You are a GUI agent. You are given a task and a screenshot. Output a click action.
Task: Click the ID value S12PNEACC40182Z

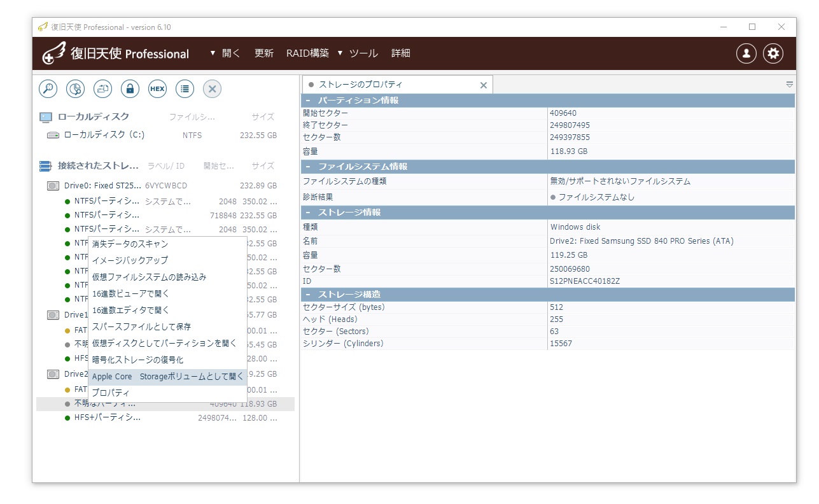click(x=585, y=281)
